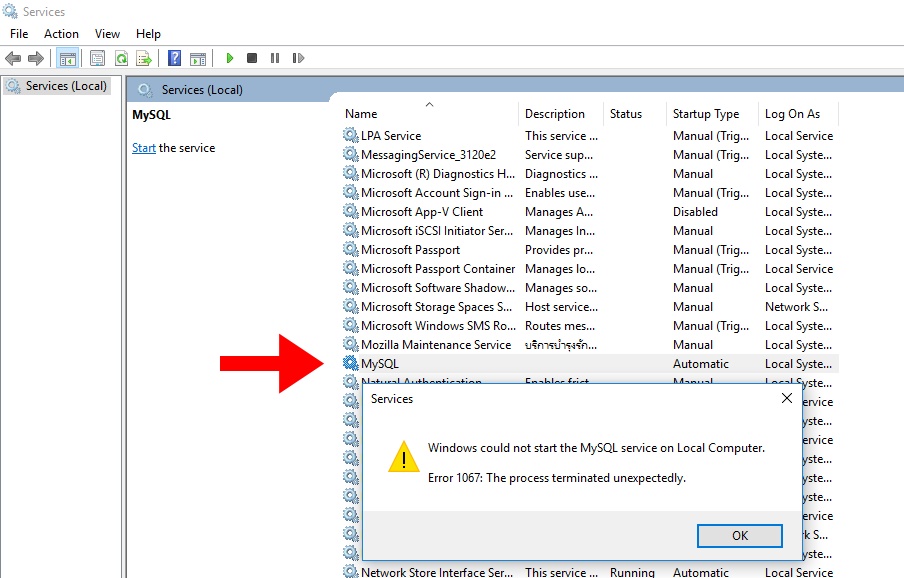This screenshot has height=578, width=904.
Task: Click the Disabled startup type cell
Action: click(695, 211)
